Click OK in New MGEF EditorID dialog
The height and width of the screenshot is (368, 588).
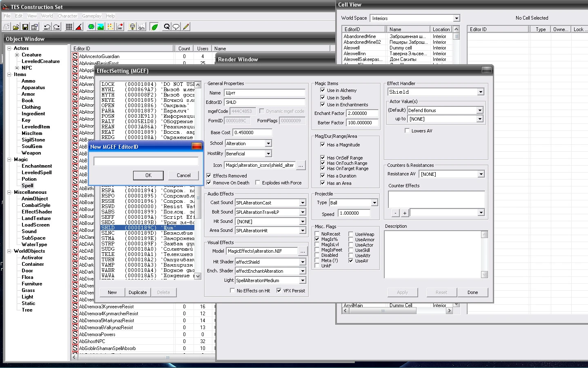[x=148, y=175]
